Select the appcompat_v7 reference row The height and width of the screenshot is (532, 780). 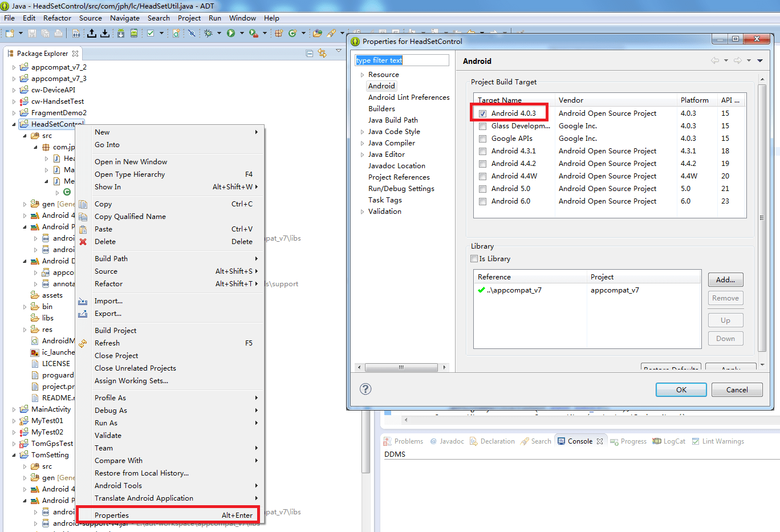(587, 290)
